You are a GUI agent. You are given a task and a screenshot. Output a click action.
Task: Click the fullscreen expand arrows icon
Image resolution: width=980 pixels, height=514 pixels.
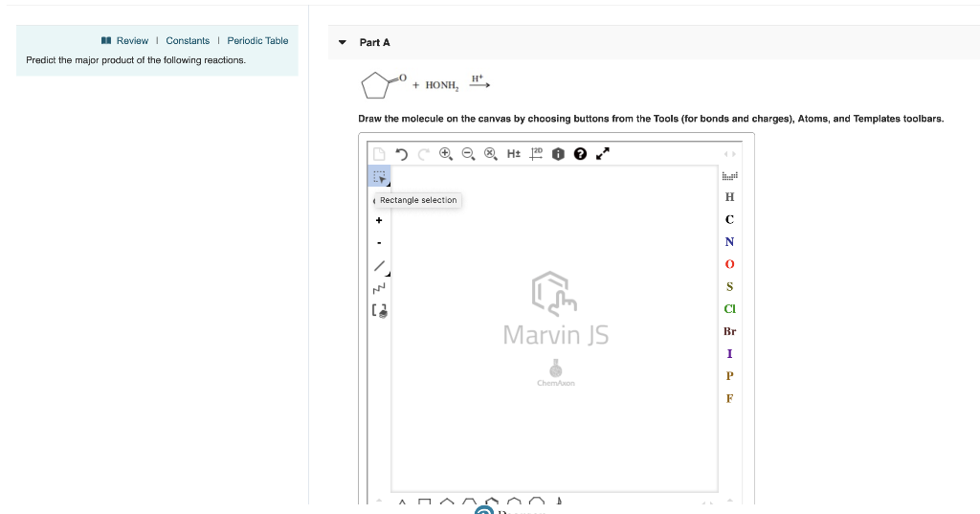603,154
